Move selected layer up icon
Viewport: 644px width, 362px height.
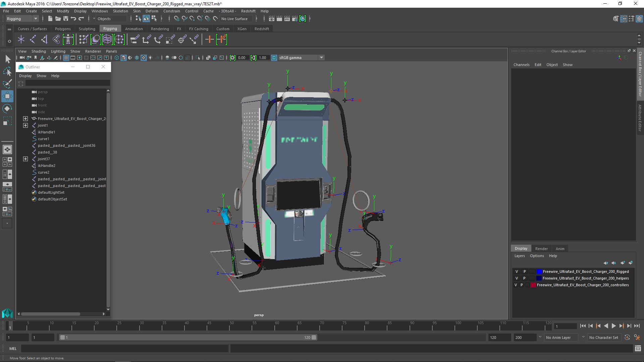coord(606,263)
